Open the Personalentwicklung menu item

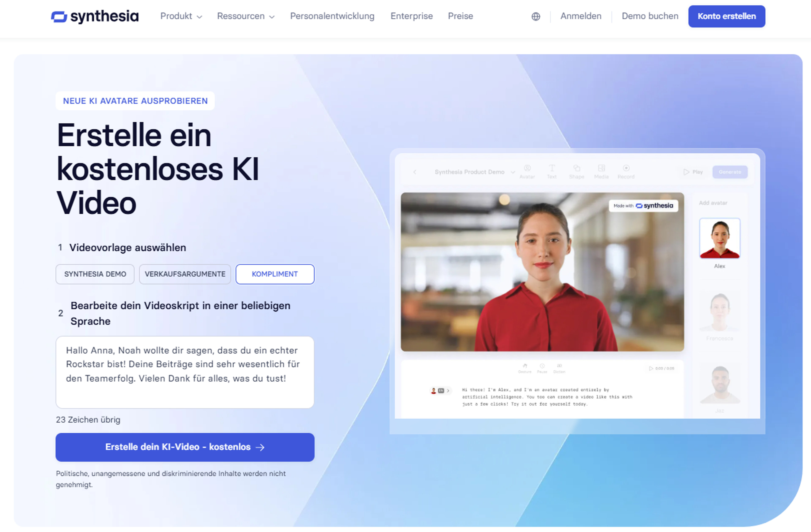point(332,16)
